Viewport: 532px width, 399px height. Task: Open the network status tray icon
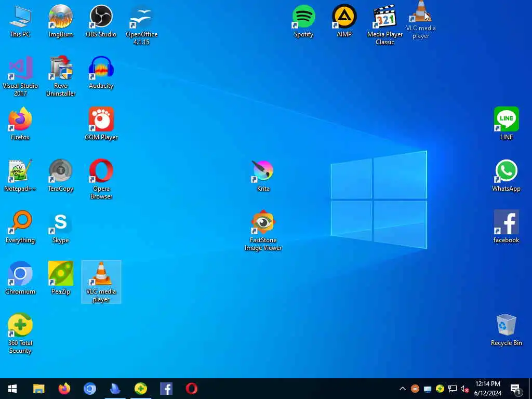click(x=453, y=389)
